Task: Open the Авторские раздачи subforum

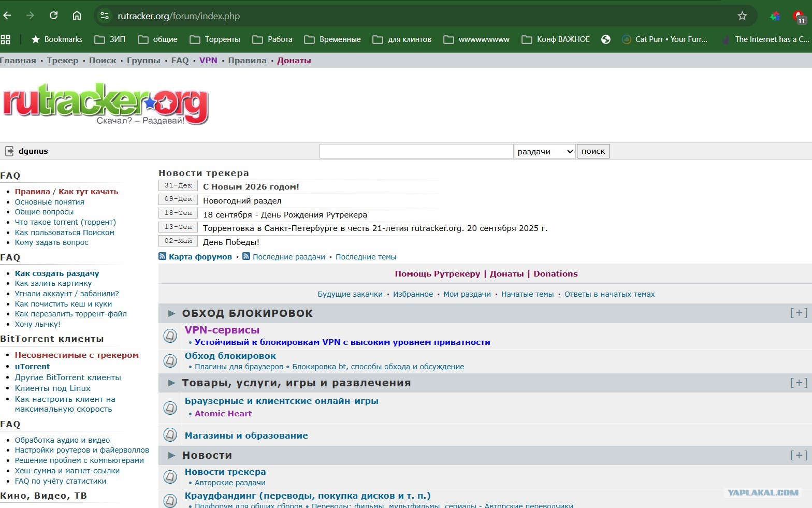Action: 230,483
